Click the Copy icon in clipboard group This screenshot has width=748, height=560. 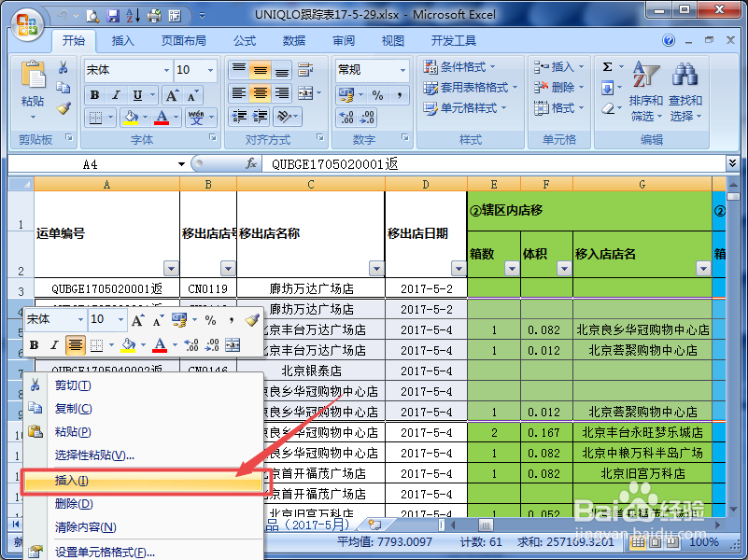[x=63, y=88]
